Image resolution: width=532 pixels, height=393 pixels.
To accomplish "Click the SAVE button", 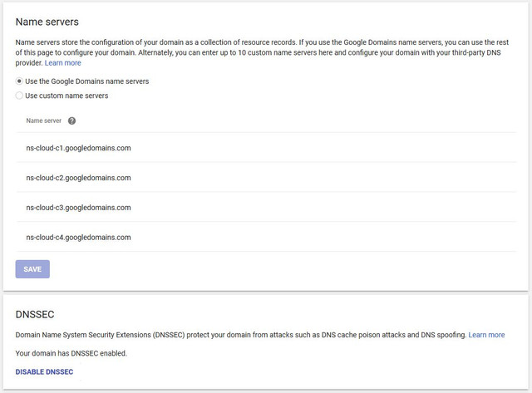I will click(x=32, y=269).
